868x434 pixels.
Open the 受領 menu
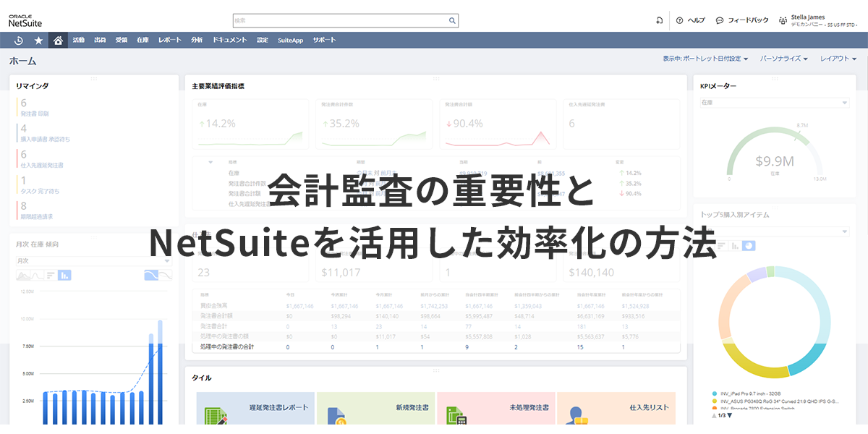(121, 41)
